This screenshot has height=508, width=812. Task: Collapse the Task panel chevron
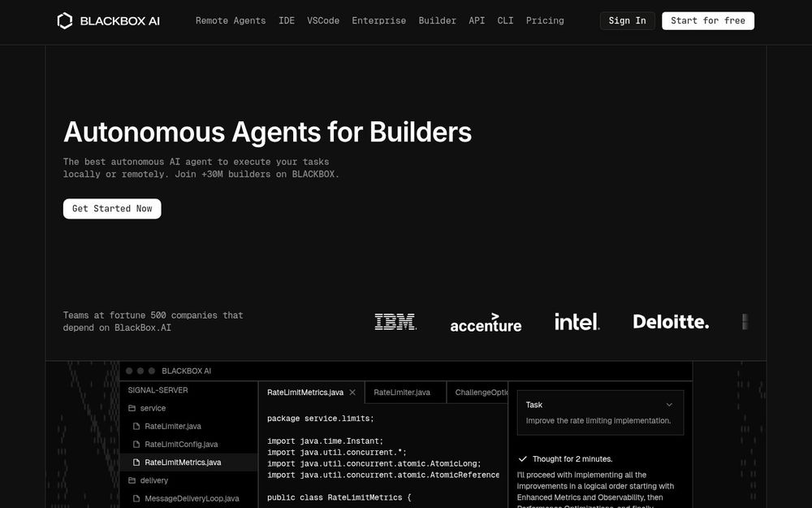[x=669, y=405]
